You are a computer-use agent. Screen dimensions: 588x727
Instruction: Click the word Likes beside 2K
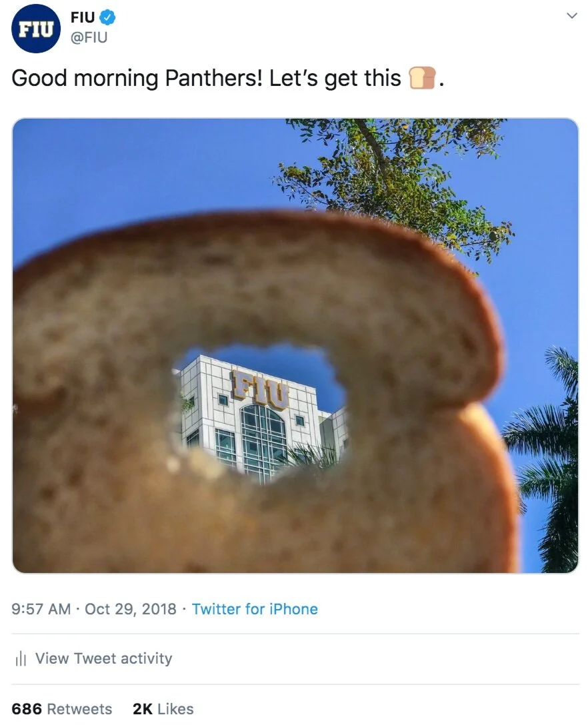pos(175,708)
